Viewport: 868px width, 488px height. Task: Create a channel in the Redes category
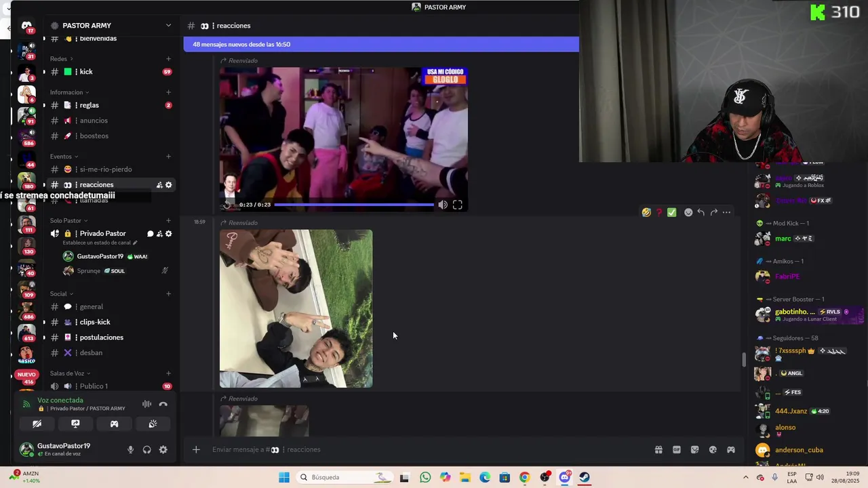click(168, 59)
